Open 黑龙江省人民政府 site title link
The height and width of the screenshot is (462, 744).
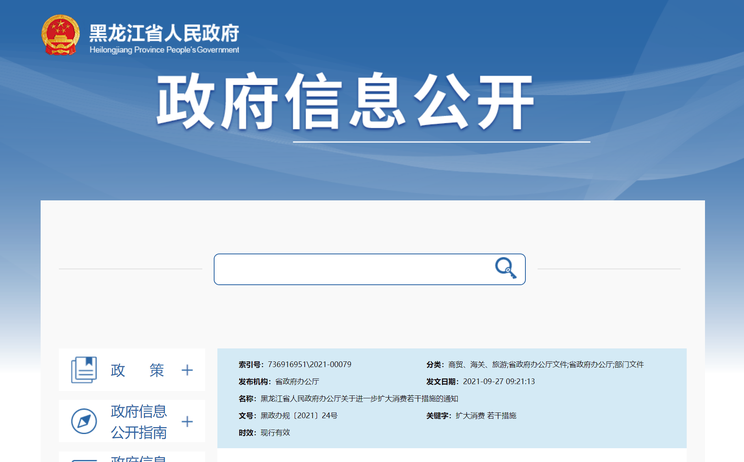(164, 33)
